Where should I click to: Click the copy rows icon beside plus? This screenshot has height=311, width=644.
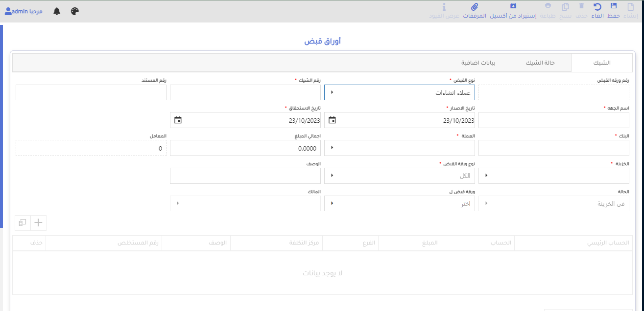pos(23,222)
